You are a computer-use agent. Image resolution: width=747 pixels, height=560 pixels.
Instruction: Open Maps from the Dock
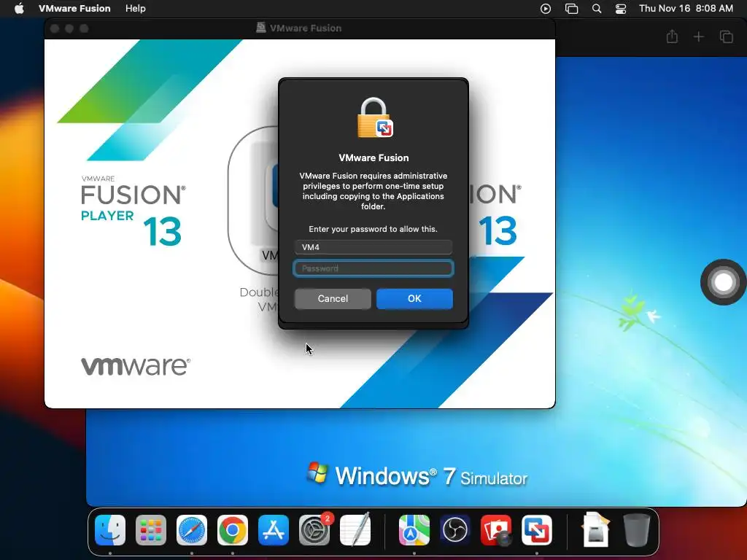(414, 529)
